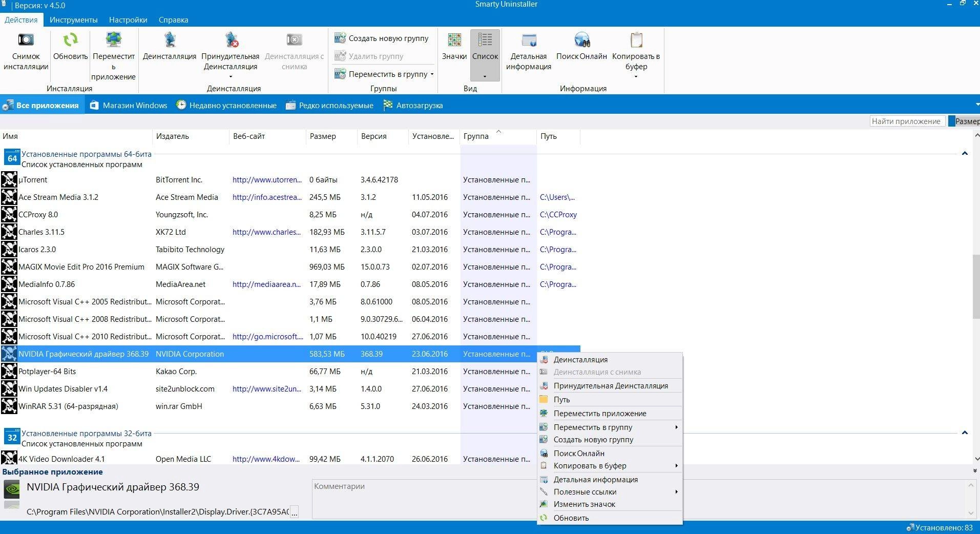The image size is (980, 534).
Task: Click the 32-bit group badge icon
Action: click(x=12, y=437)
